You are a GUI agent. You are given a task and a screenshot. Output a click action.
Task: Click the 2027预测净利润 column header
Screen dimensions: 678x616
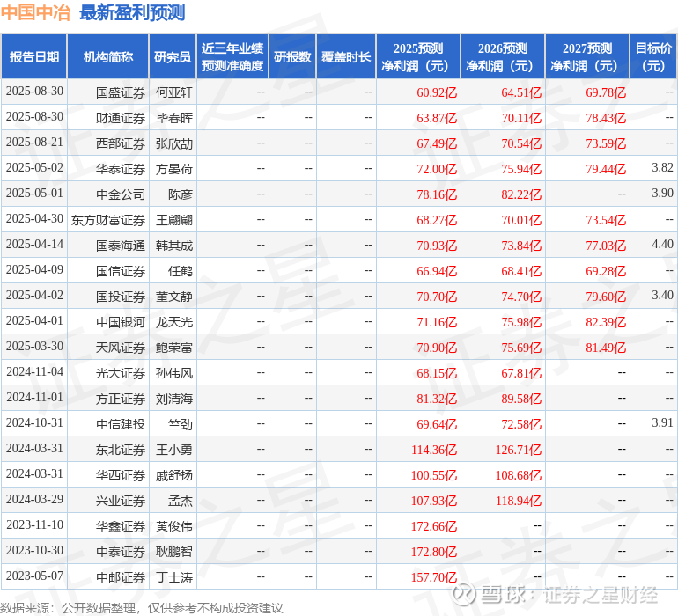pyautogui.click(x=587, y=56)
